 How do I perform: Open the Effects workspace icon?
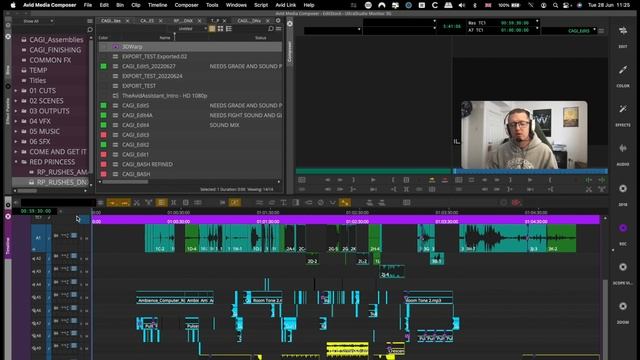[623, 109]
